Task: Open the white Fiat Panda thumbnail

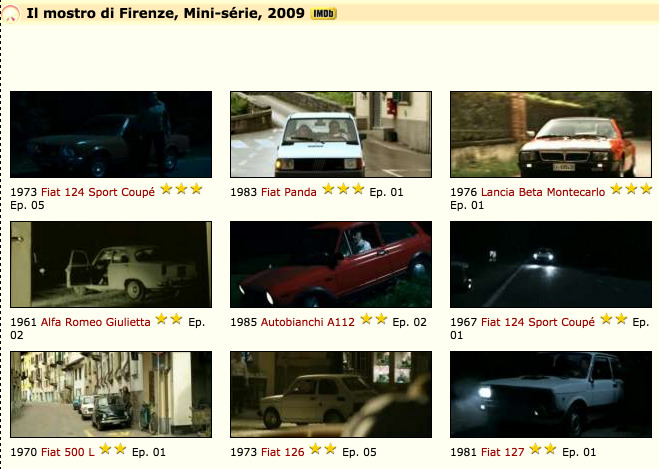Action: tap(331, 134)
